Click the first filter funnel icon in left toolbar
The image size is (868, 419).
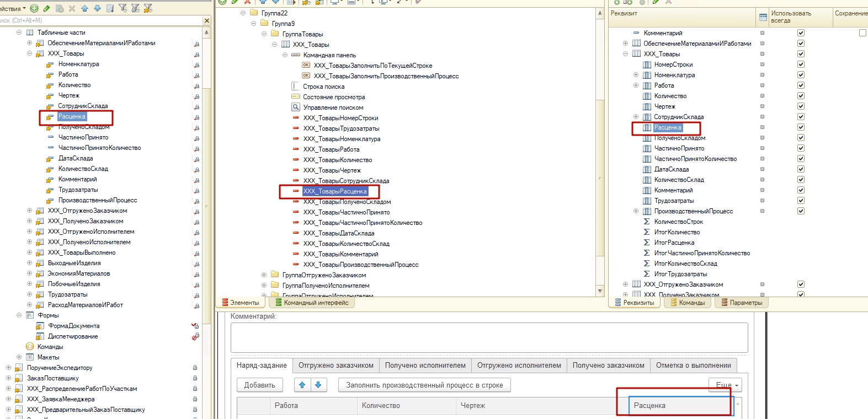click(123, 8)
